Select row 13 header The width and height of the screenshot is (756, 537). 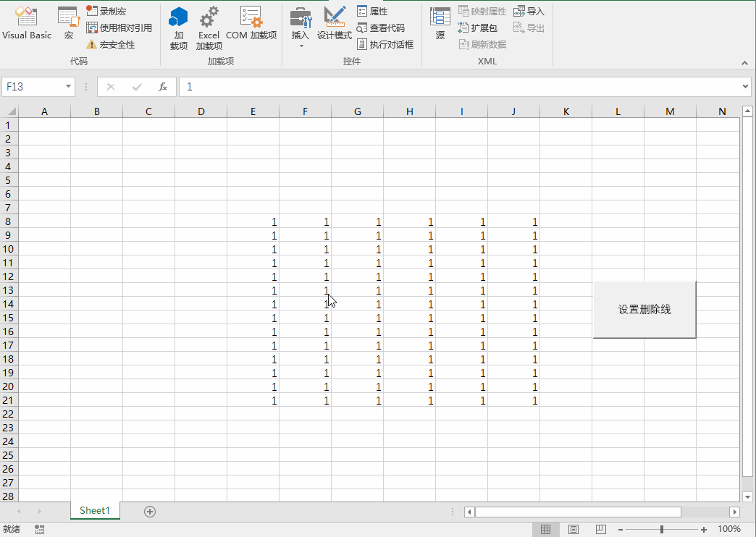[x=9, y=290]
